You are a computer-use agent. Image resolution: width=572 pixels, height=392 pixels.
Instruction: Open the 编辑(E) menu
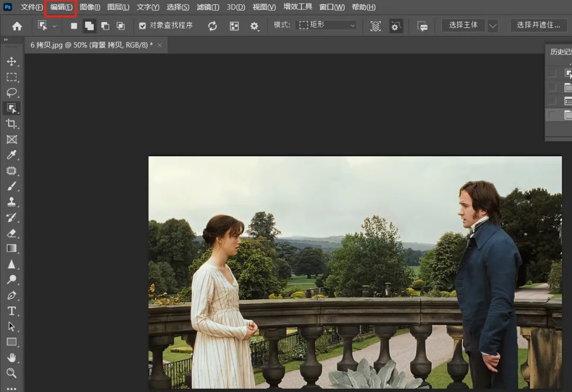[61, 7]
